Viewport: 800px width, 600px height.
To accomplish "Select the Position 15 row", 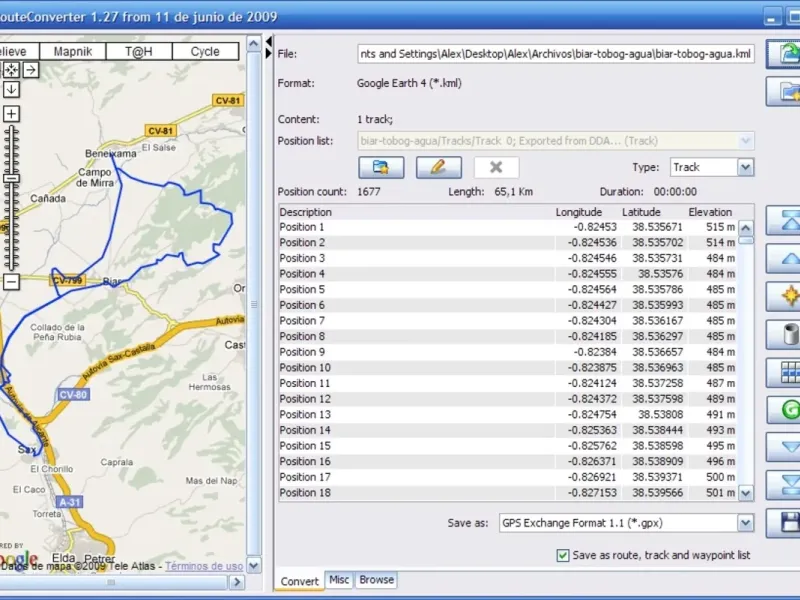I will coord(509,446).
